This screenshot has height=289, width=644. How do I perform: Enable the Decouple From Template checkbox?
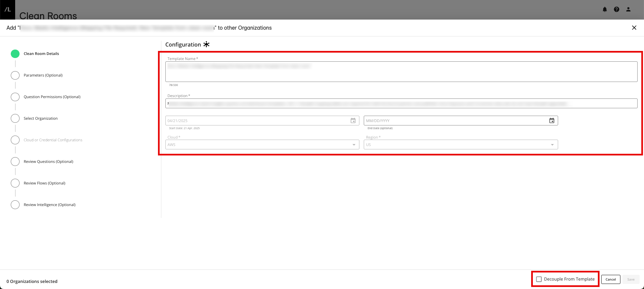pyautogui.click(x=539, y=279)
